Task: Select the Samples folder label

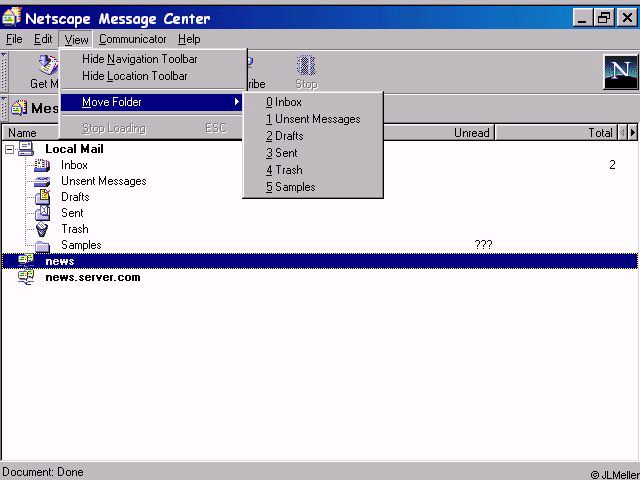Action: (x=81, y=245)
